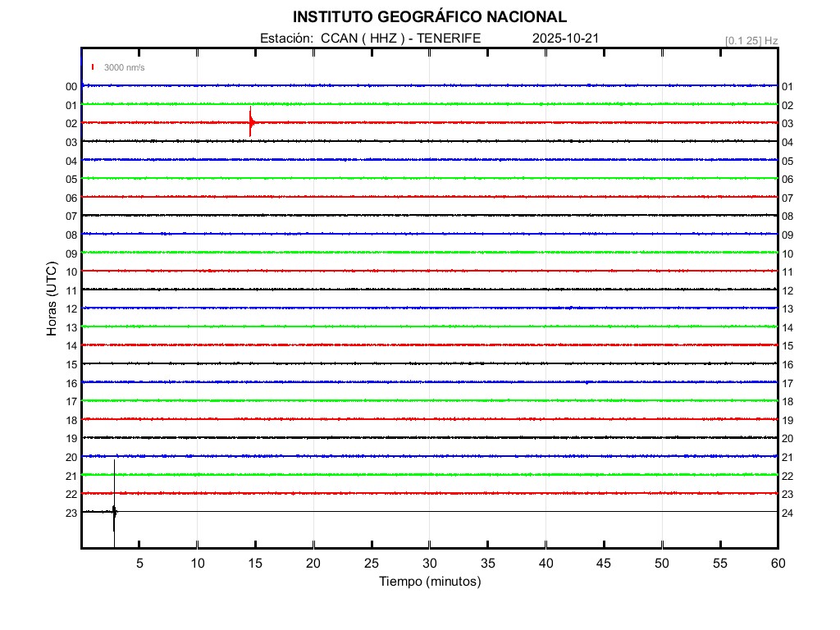Click the 60 minute tick label on the time axis

pyautogui.click(x=777, y=563)
